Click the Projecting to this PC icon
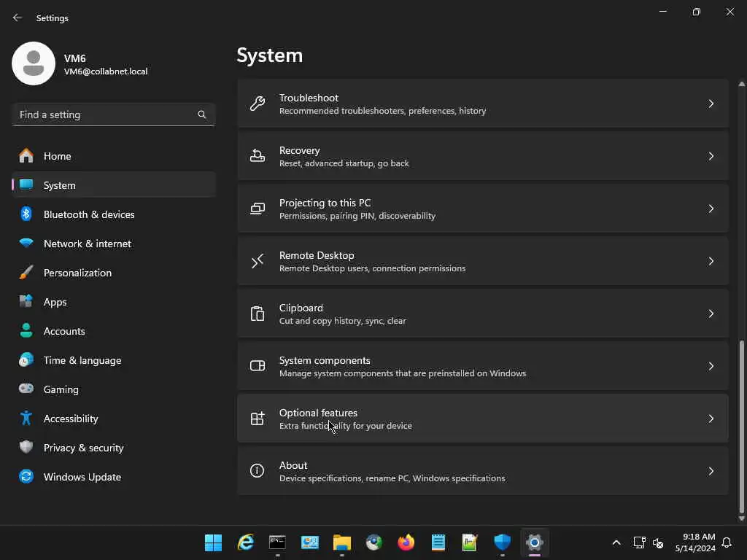747x560 pixels. click(x=258, y=209)
